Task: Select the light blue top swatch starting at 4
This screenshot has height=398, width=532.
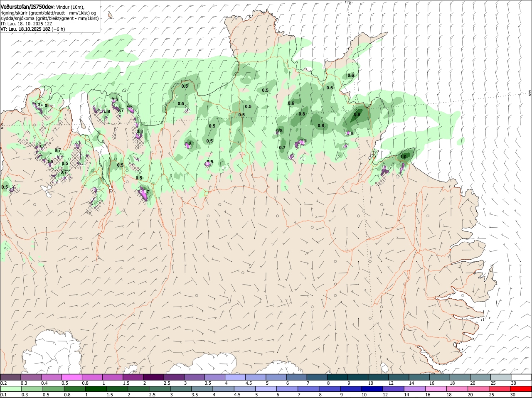Action: click(x=235, y=377)
